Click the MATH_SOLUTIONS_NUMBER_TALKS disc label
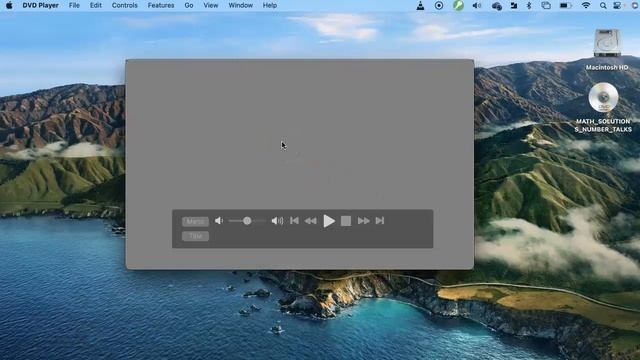 pos(603,125)
